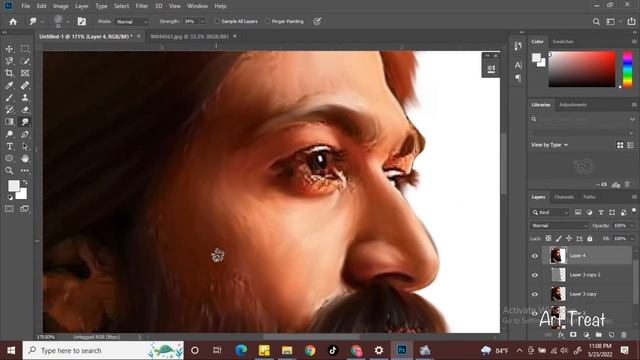Select the Move tool

click(x=9, y=49)
